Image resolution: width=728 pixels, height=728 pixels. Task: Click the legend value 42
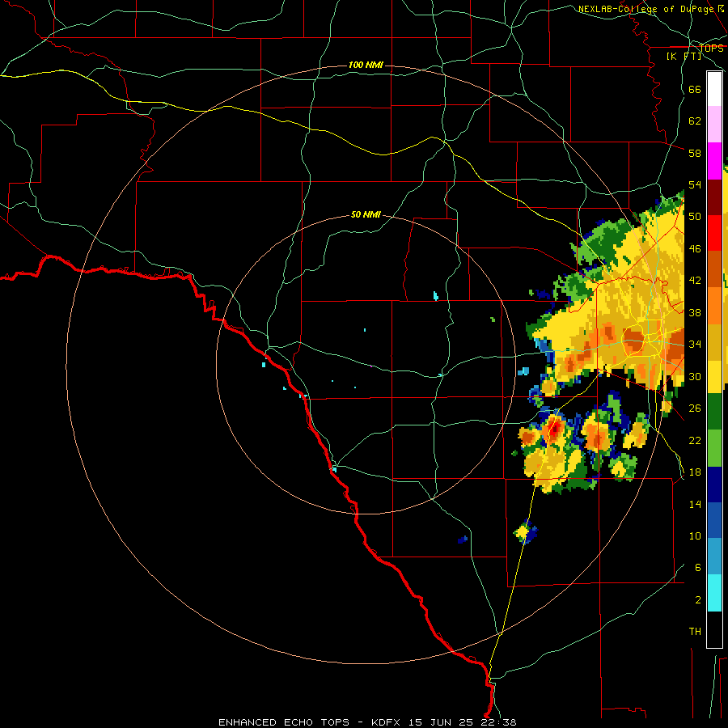tap(695, 281)
